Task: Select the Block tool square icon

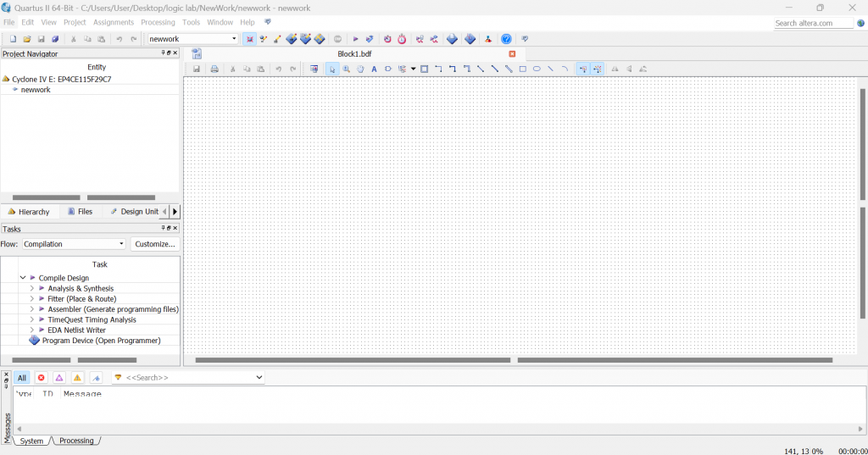Action: click(424, 69)
